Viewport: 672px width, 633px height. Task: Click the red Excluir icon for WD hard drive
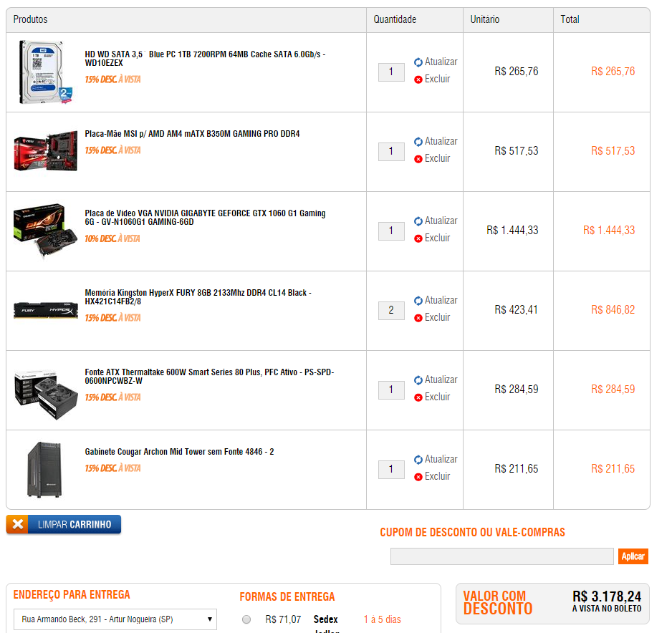pos(418,79)
